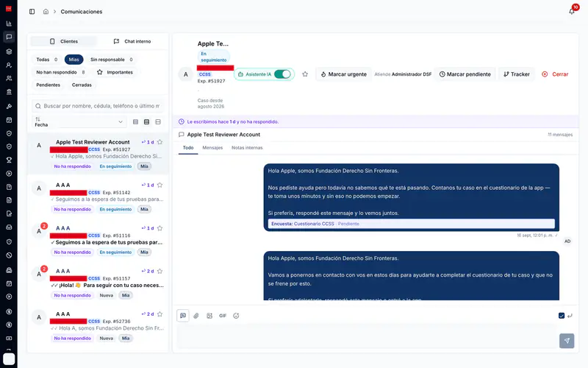
Task: Open the Encuesta Cuestionario CCSS card
Action: point(412,224)
